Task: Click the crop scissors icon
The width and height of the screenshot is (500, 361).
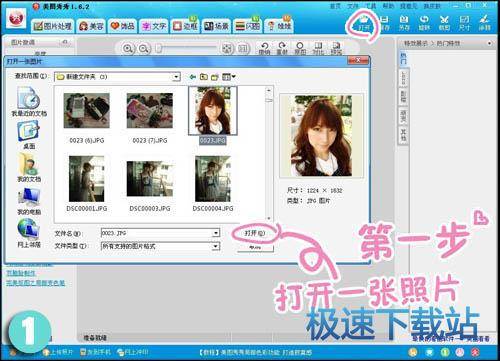Action: (x=444, y=23)
